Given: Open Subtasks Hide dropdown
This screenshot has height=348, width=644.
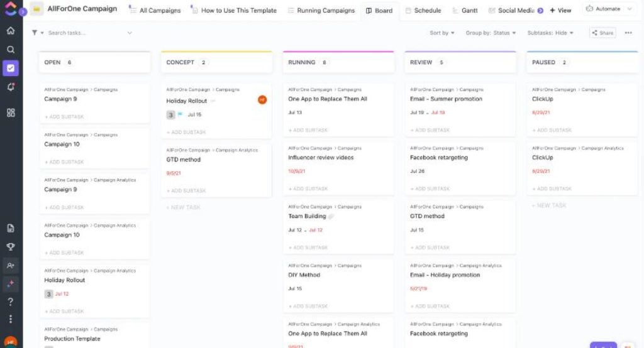Looking at the screenshot, I should [x=550, y=33].
